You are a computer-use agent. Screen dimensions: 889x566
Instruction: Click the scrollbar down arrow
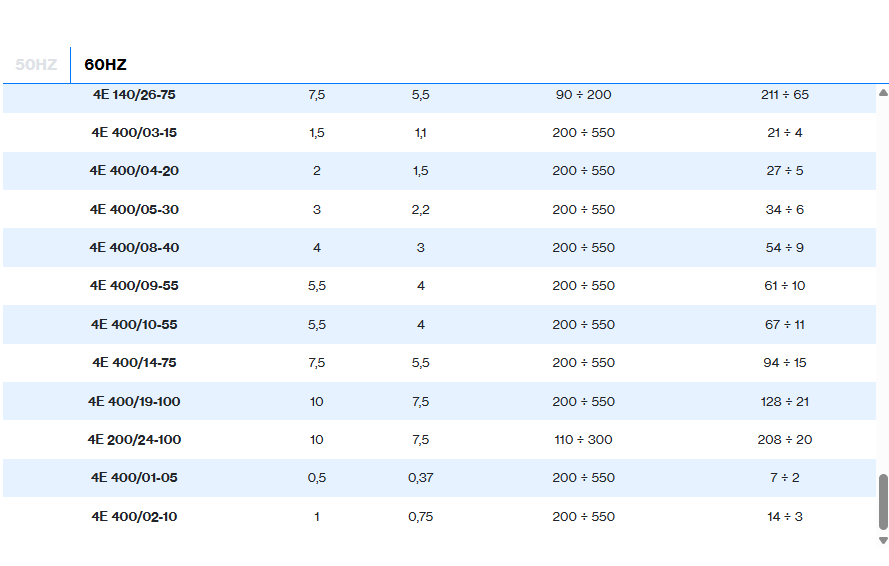(883, 540)
